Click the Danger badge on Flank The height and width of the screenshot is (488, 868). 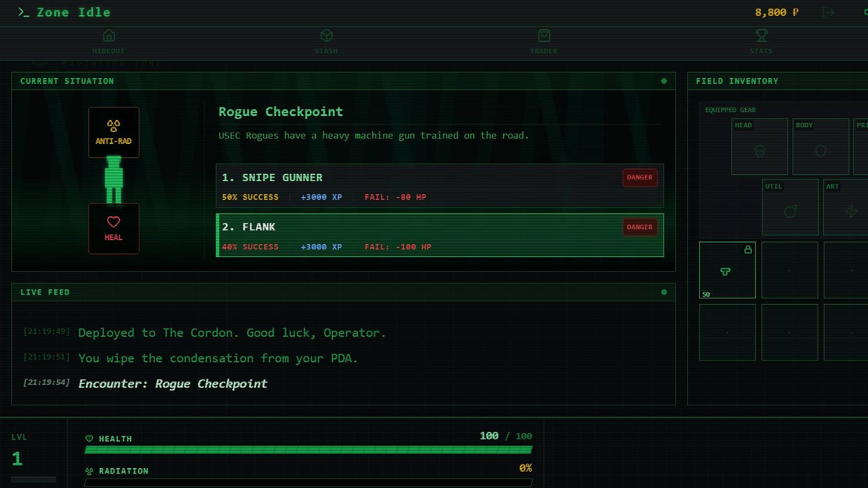[x=640, y=227]
